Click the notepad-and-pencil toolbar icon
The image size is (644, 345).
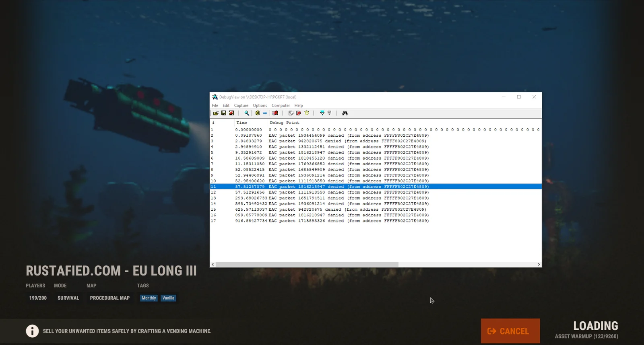[x=291, y=113]
